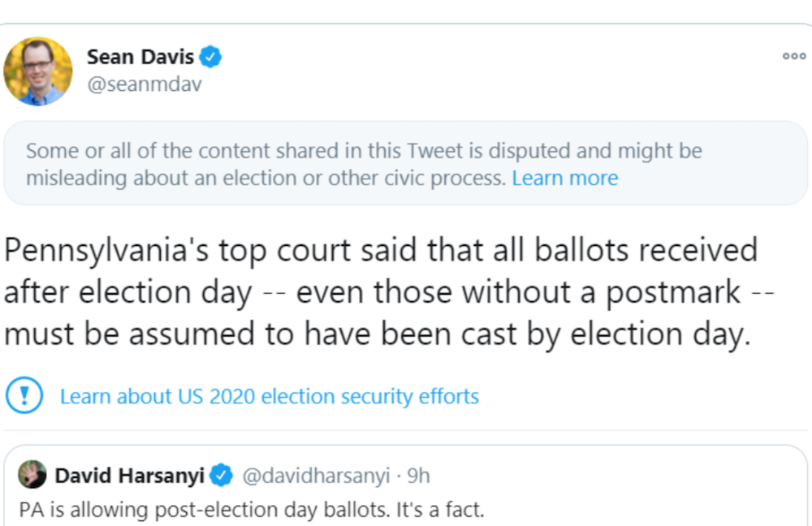Click the verified badge next to David Harsanyi
Screen dimensions: 812x526
[221, 476]
